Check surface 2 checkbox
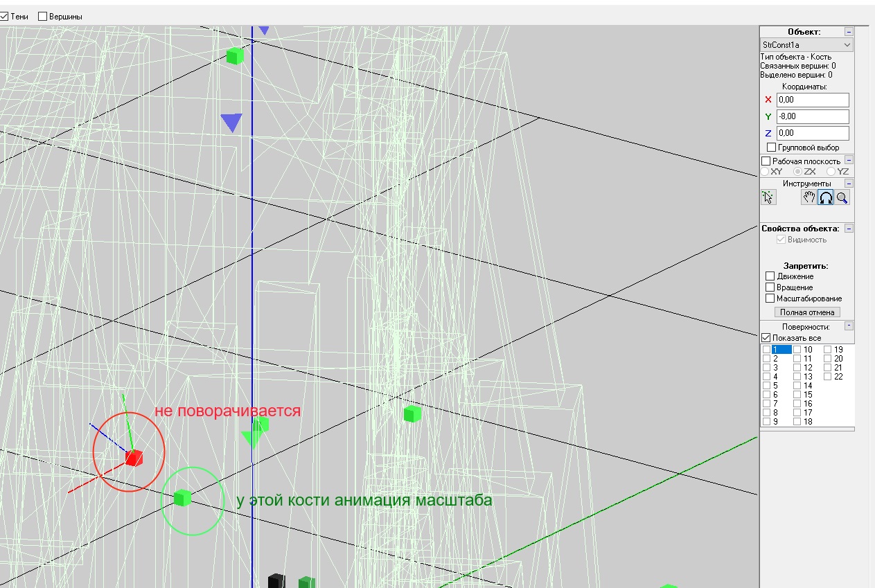 pyautogui.click(x=766, y=359)
